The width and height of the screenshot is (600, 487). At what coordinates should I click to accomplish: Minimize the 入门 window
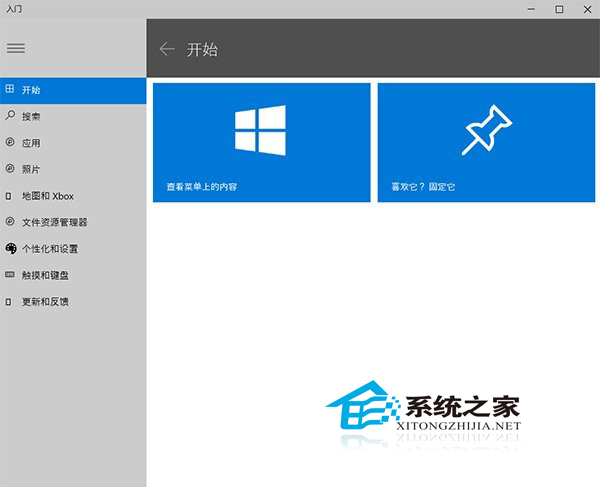531,9
